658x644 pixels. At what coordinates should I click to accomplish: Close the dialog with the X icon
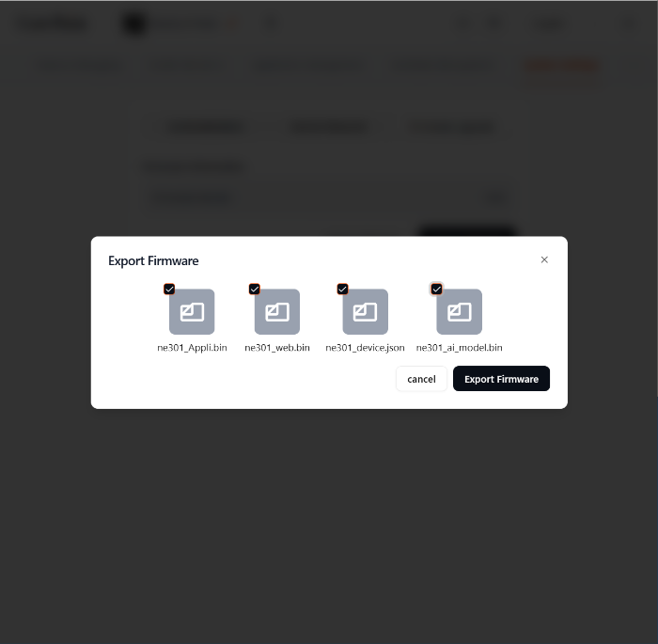point(544,259)
